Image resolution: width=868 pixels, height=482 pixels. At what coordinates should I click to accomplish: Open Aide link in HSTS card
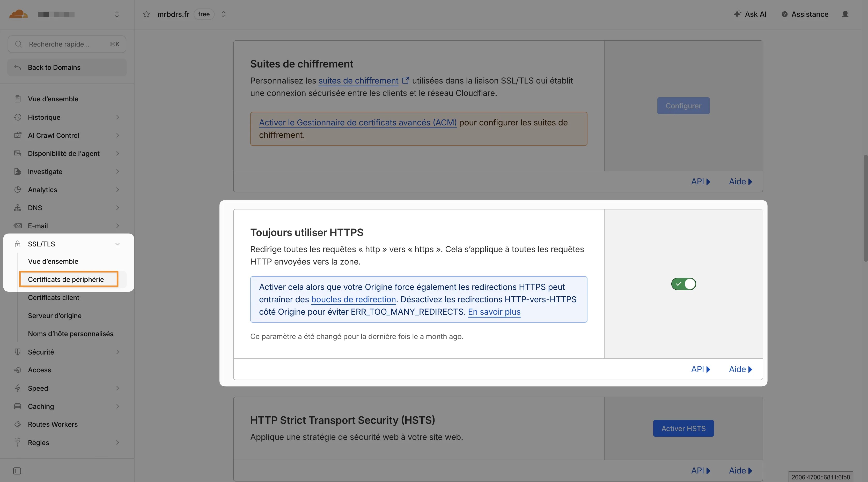(740, 471)
